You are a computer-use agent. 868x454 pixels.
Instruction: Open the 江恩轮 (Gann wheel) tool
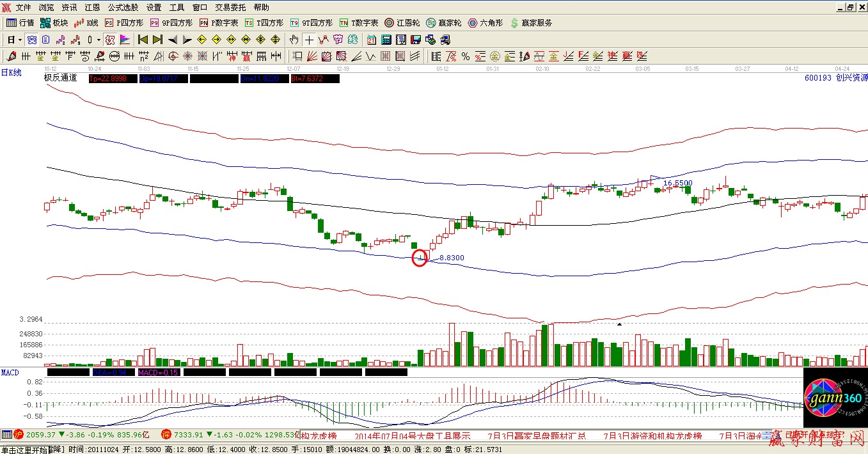(401, 23)
